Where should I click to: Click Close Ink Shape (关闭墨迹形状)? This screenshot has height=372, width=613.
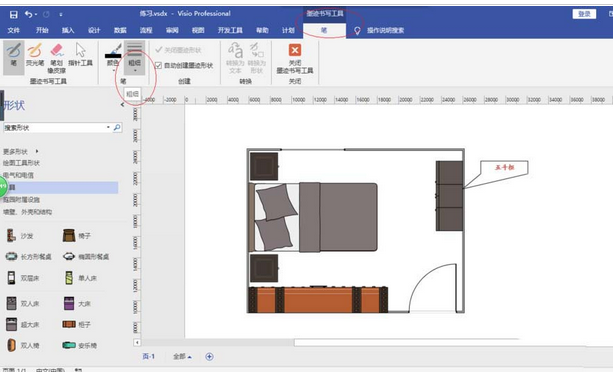coord(178,50)
